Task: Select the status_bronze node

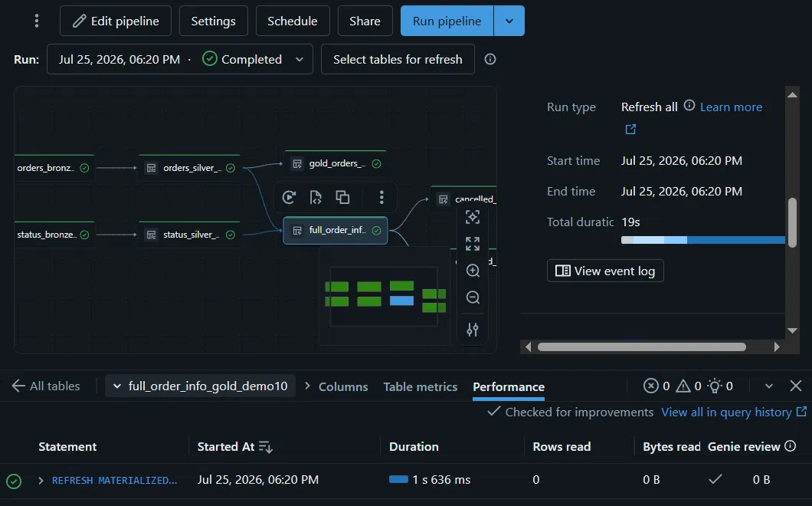Action: click(54, 235)
